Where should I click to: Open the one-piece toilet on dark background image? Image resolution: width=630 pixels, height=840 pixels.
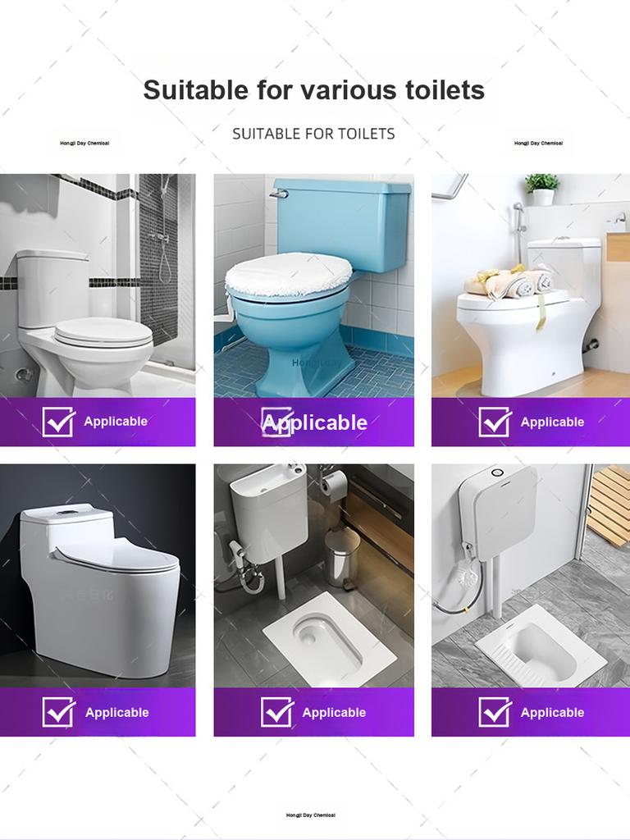pyautogui.click(x=98, y=576)
